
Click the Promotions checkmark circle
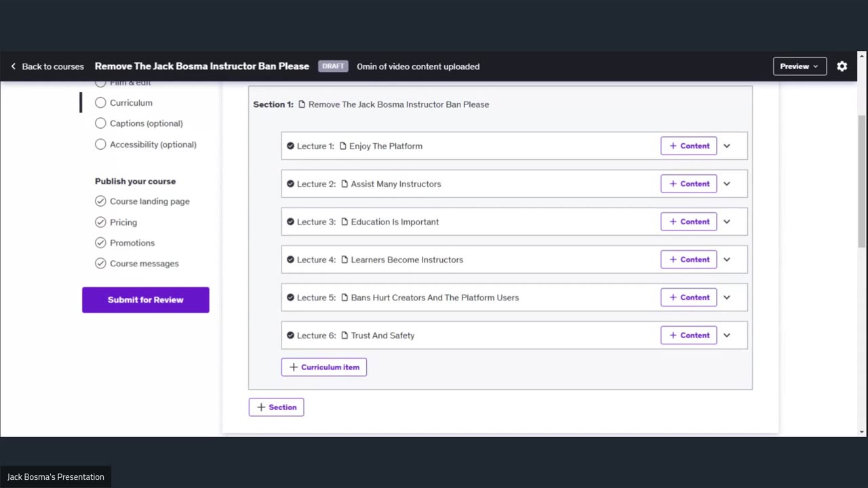[100, 243]
